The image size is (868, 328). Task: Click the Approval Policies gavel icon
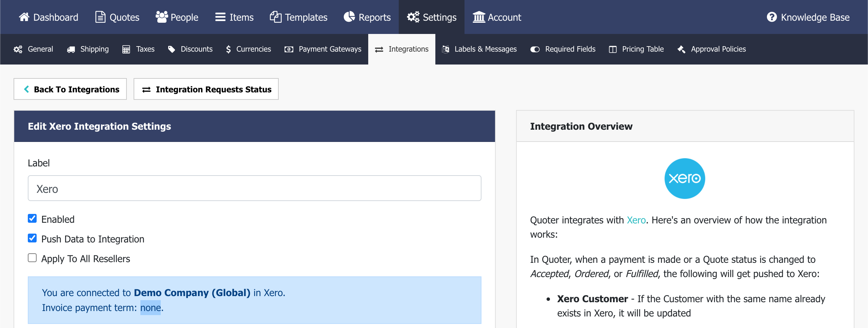pyautogui.click(x=682, y=49)
